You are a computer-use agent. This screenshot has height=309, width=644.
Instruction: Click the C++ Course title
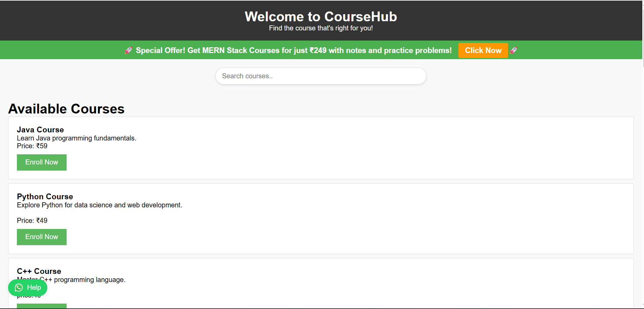pos(39,271)
